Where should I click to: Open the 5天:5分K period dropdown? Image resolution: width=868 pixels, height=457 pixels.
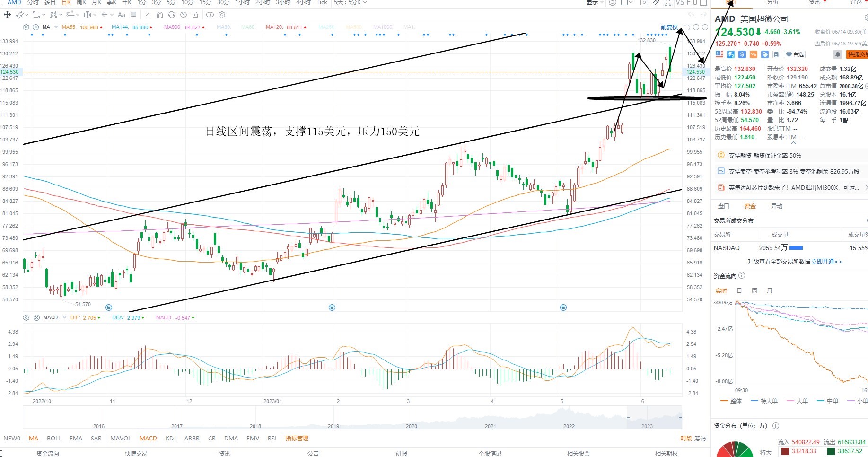[x=350, y=2]
